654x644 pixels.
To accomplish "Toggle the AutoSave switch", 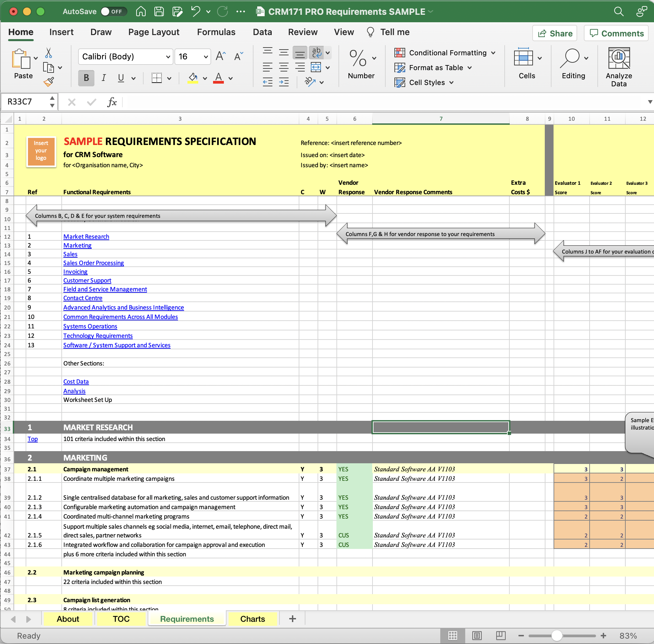I will click(114, 11).
